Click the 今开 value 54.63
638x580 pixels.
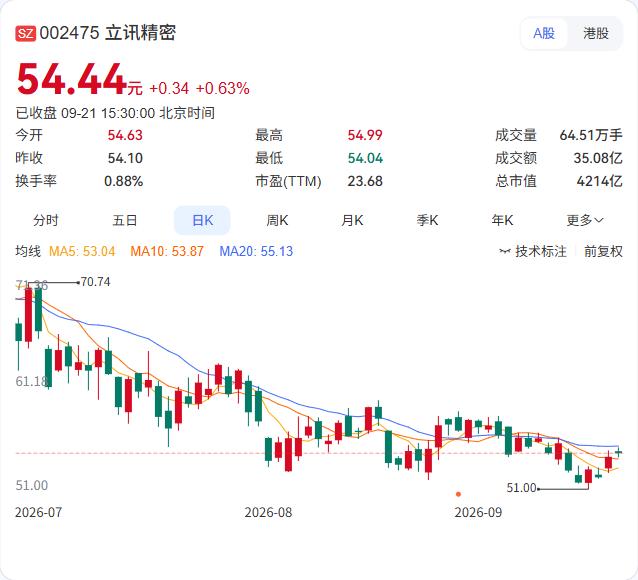125,135
